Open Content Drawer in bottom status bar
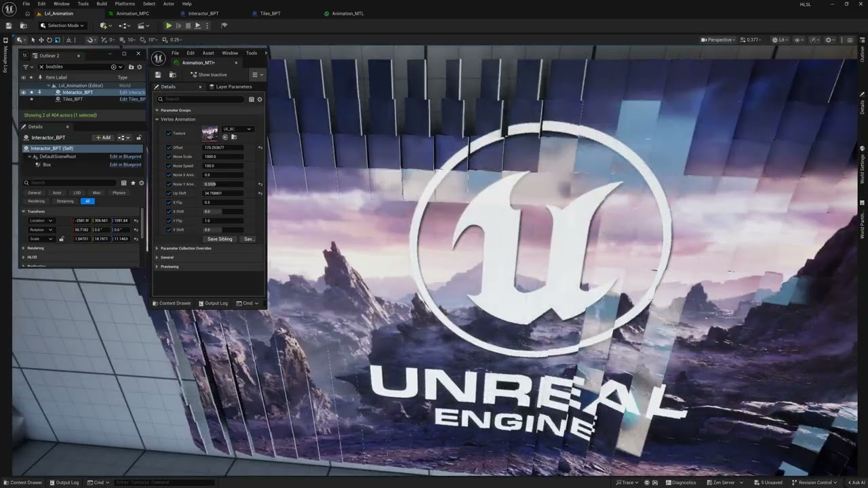This screenshot has width=868, height=488. point(22,483)
